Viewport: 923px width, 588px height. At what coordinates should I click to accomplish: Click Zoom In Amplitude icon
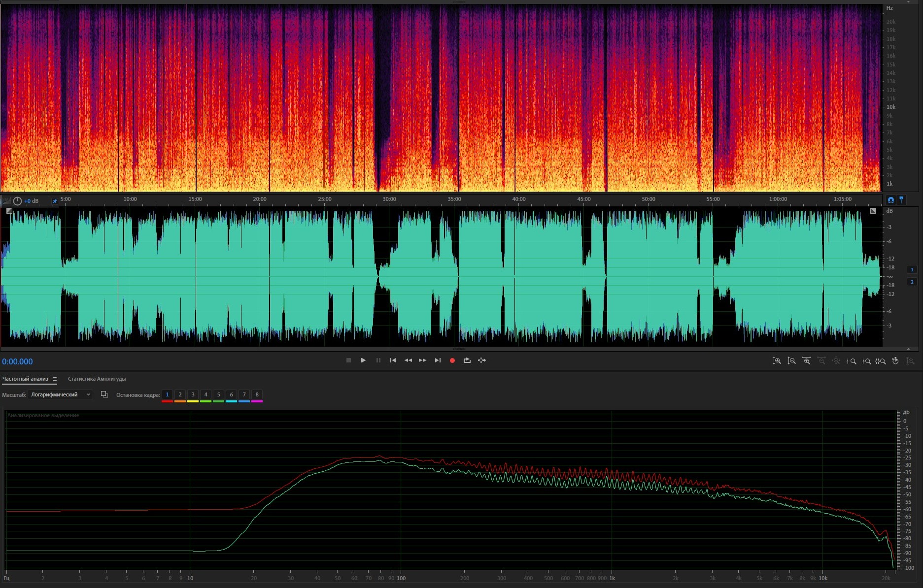click(x=777, y=361)
